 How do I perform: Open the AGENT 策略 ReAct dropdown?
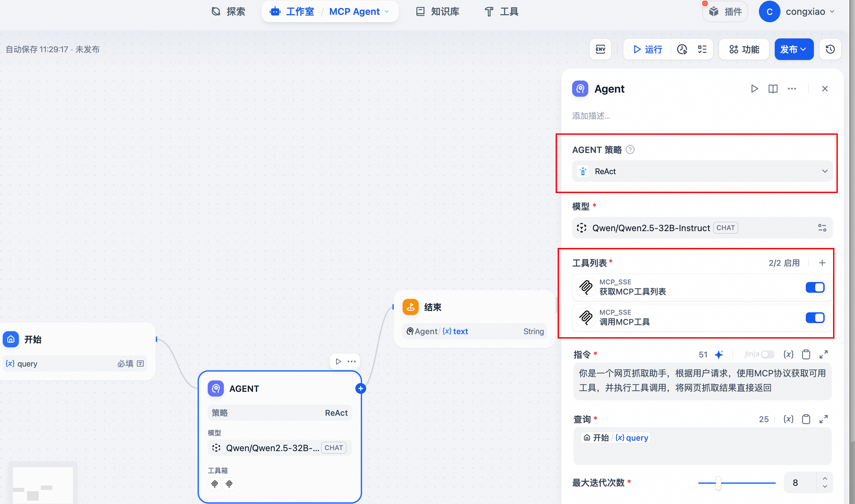pos(702,171)
